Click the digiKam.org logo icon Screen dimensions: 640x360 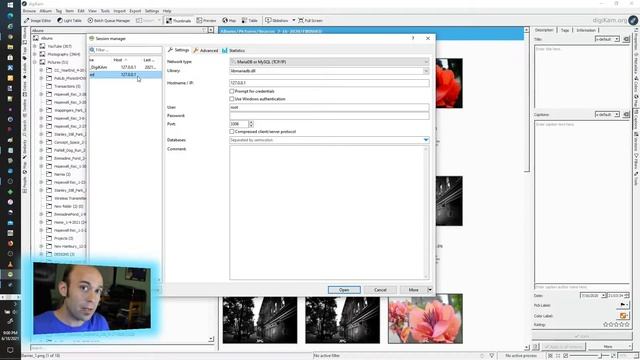(633, 20)
